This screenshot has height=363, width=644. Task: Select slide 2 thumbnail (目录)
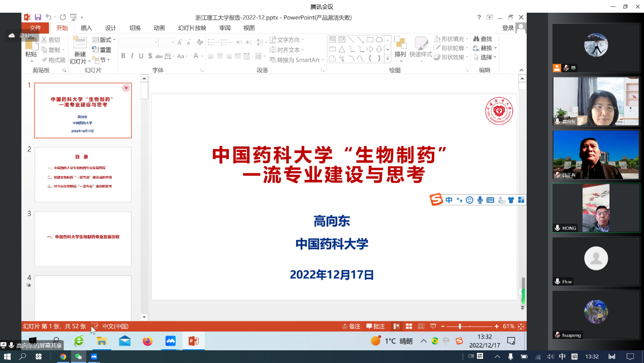tap(83, 174)
